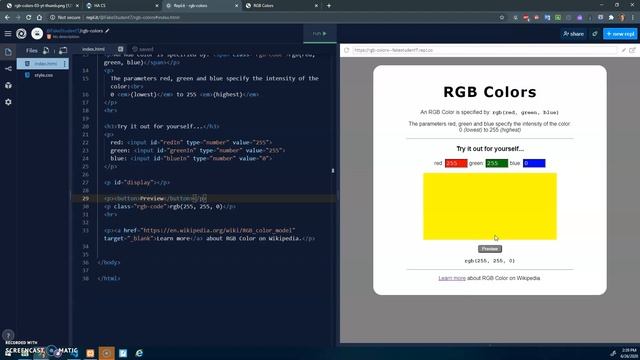
Task: Follow the Learn more Wikipedia link
Action: pyautogui.click(x=452, y=278)
